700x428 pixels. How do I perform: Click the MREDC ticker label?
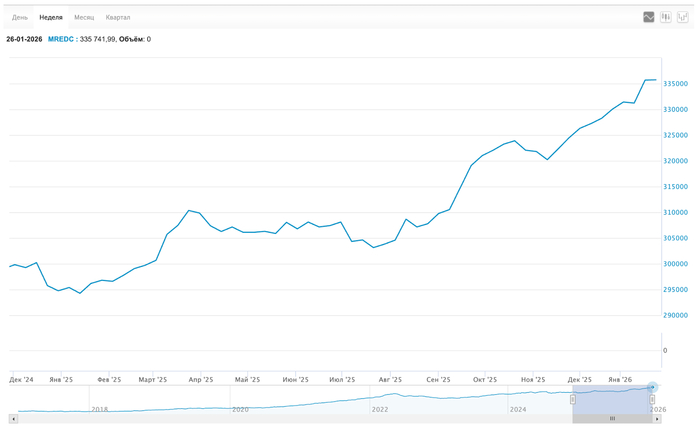60,39
